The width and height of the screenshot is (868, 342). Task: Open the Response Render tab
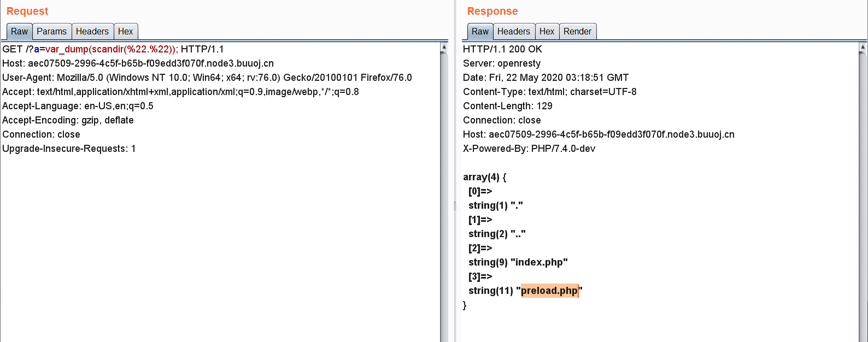click(x=577, y=31)
